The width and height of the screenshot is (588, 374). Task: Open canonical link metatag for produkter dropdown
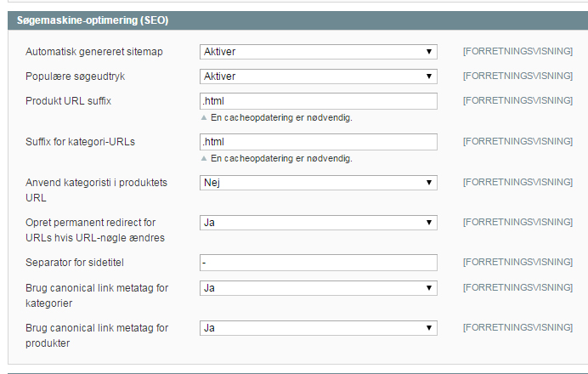point(319,328)
